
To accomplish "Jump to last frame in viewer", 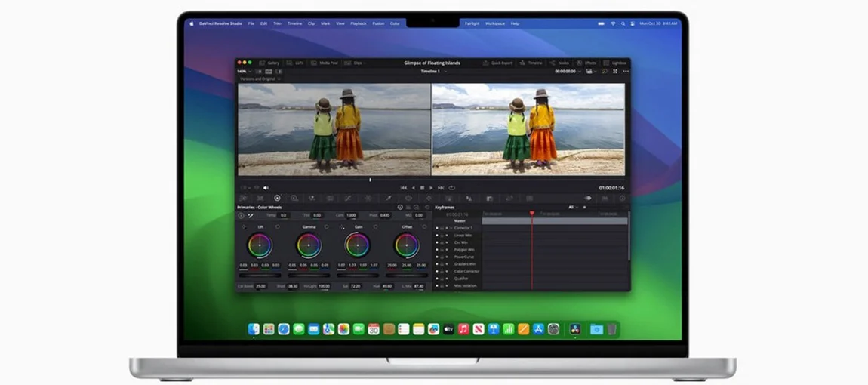I will tap(441, 188).
